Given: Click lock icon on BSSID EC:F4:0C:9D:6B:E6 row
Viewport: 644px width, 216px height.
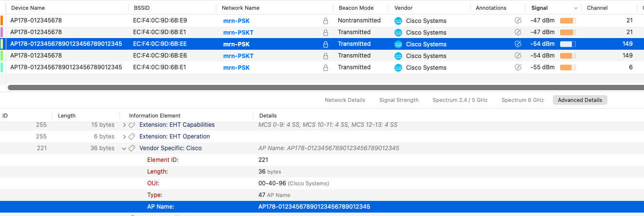Looking at the screenshot, I should pos(325,56).
